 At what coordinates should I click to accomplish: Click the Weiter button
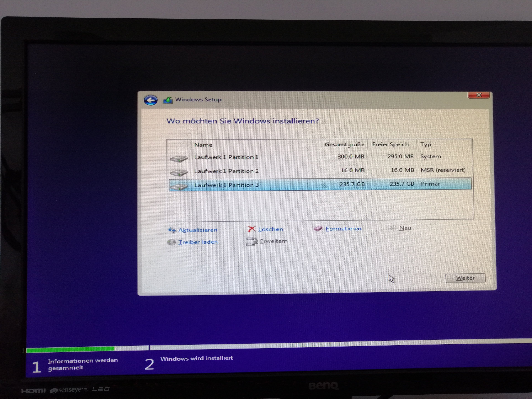pyautogui.click(x=465, y=278)
